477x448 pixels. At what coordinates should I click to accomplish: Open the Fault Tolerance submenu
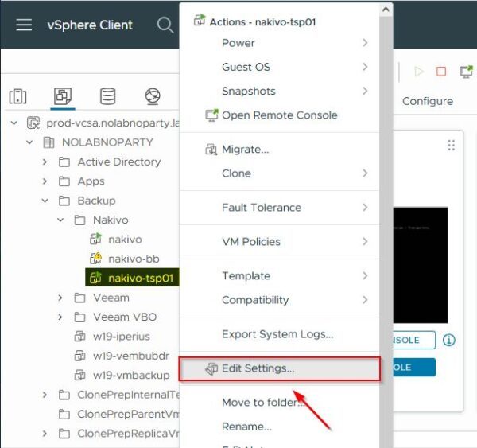coord(279,208)
